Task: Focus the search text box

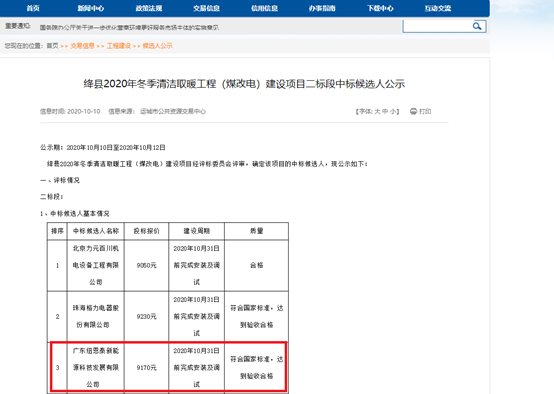Action: pyautogui.click(x=437, y=26)
